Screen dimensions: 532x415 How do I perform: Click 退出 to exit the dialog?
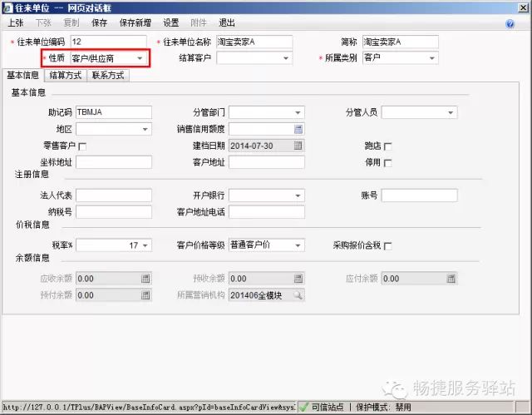[227, 23]
